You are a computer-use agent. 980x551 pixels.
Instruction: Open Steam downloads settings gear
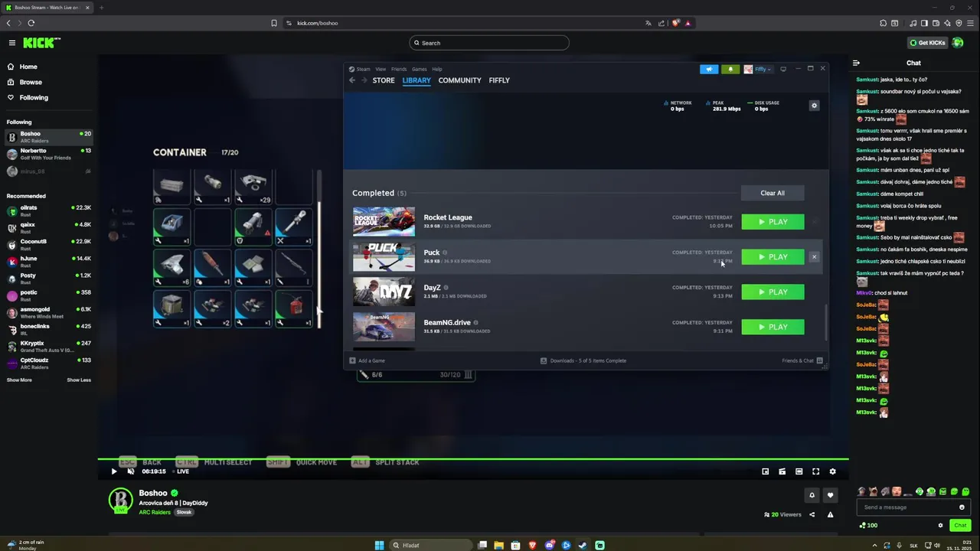click(814, 106)
